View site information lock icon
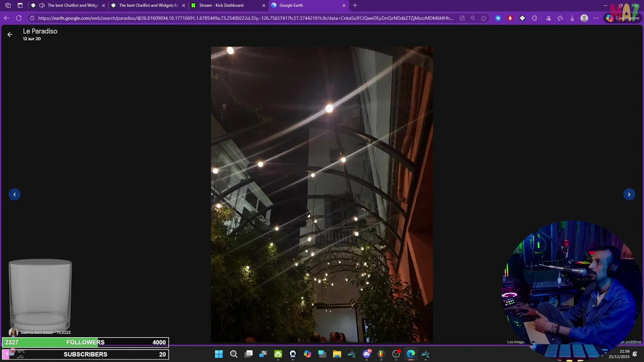 click(32, 18)
